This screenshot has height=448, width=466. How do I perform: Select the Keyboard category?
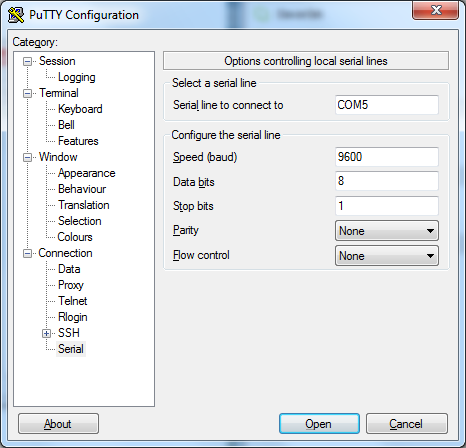pos(80,109)
